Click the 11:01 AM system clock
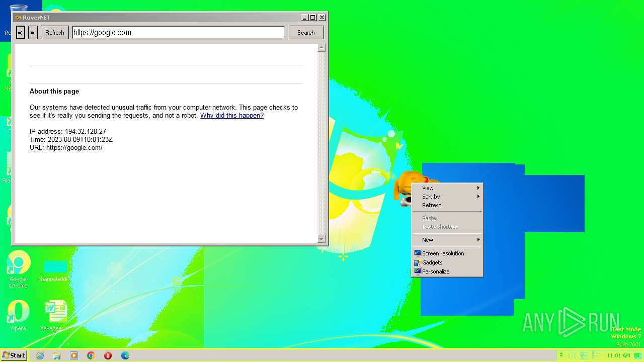The height and width of the screenshot is (362, 644). (x=618, y=355)
